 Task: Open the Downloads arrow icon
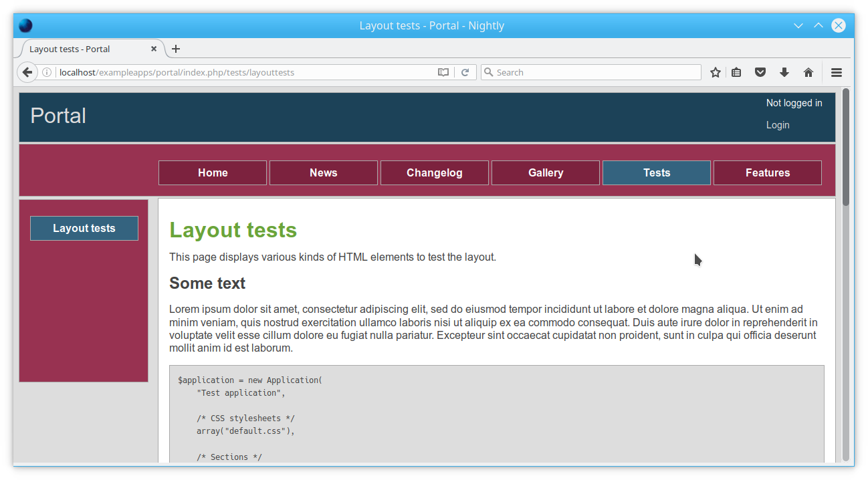[784, 72]
